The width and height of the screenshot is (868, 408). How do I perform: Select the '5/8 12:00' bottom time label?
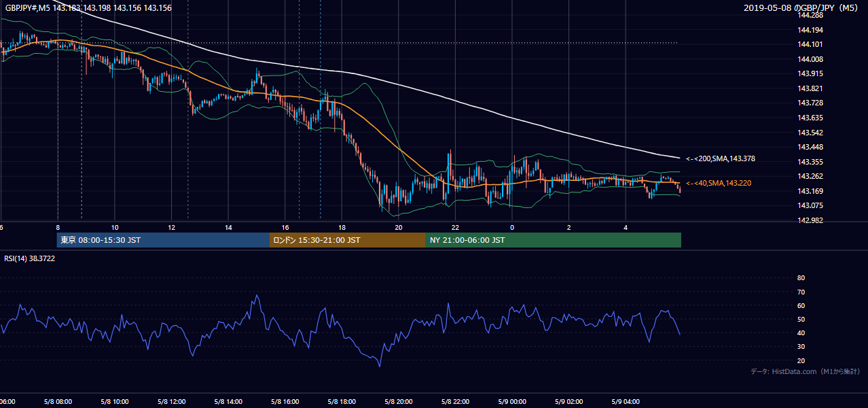pos(171,401)
